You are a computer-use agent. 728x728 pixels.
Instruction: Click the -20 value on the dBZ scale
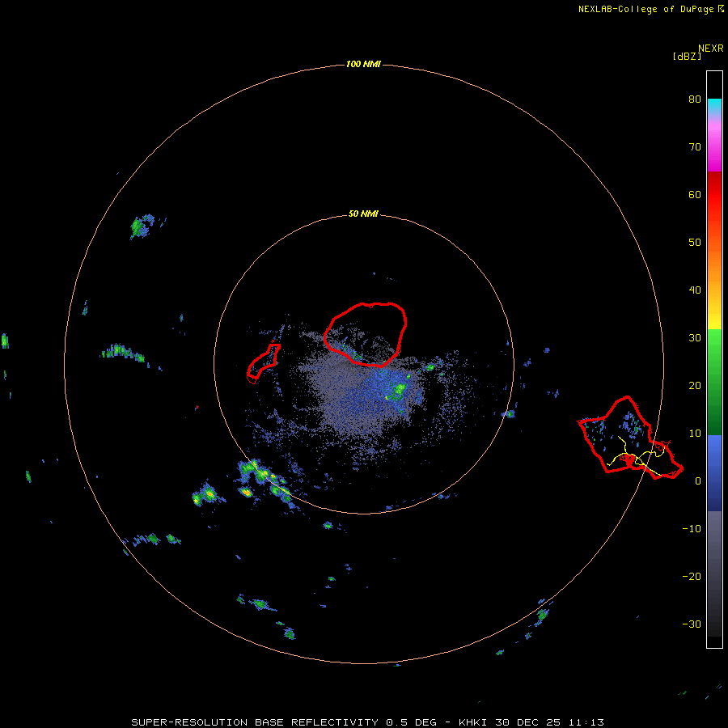(x=692, y=577)
